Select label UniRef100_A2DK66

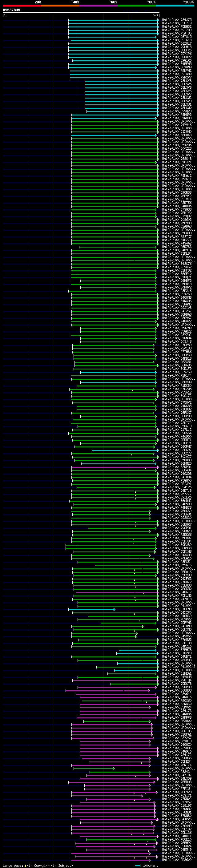tap(177, 535)
